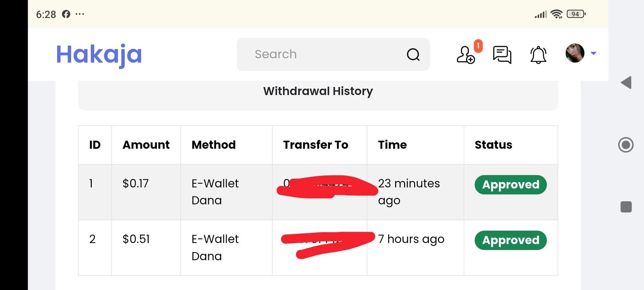Open the notifications bell icon
Screen dimensions: 644x290
click(x=538, y=55)
